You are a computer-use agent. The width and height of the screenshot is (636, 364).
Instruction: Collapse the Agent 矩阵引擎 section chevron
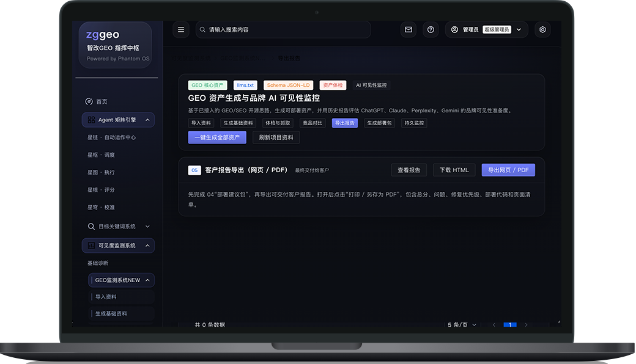147,120
